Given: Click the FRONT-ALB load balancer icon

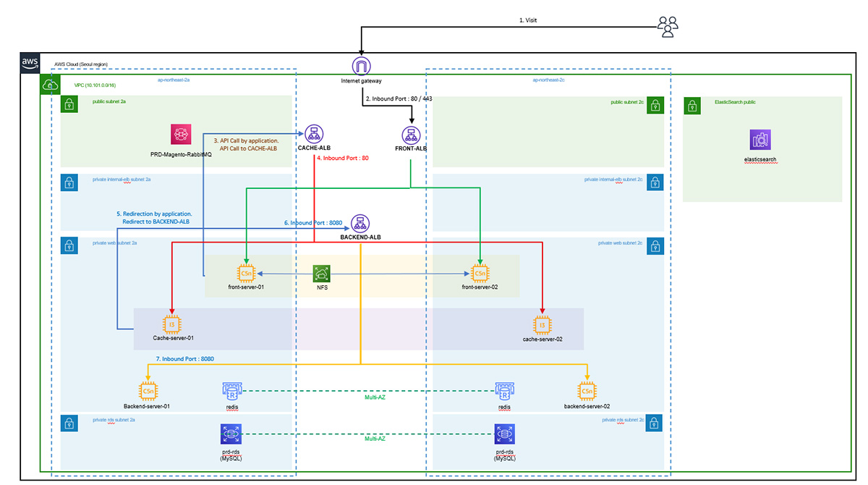Looking at the screenshot, I should tap(411, 136).
